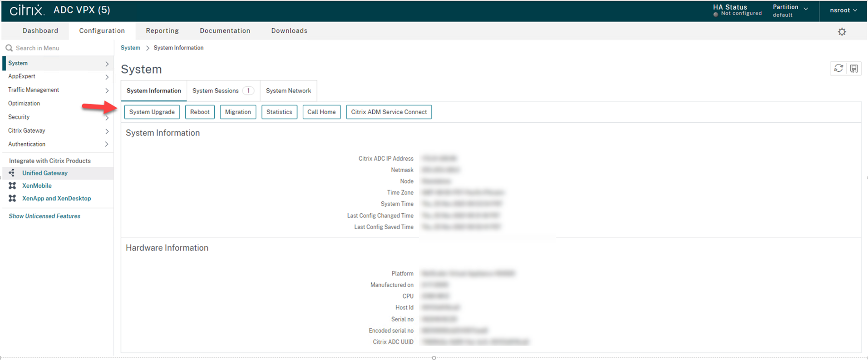Click the Host Id label

404,308
